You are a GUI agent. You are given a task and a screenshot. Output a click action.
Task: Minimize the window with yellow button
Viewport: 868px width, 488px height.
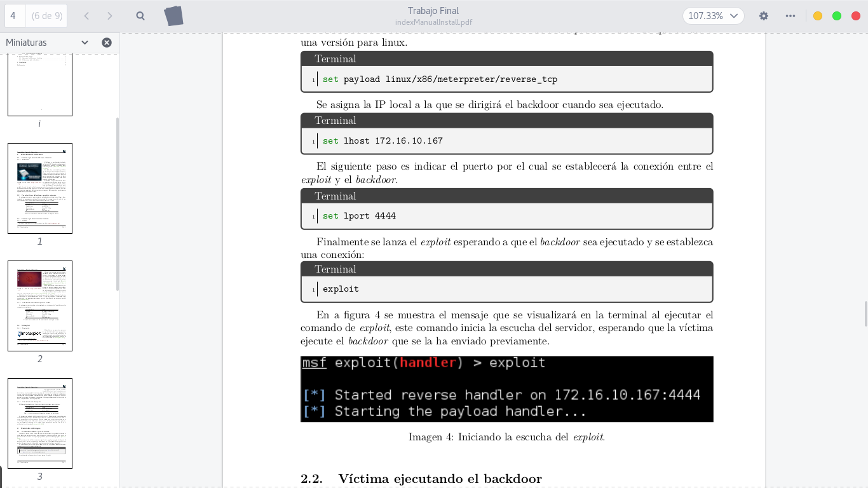pyautogui.click(x=818, y=16)
